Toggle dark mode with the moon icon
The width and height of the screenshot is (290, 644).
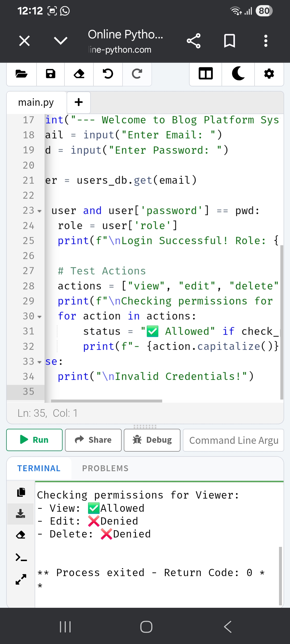(x=238, y=74)
